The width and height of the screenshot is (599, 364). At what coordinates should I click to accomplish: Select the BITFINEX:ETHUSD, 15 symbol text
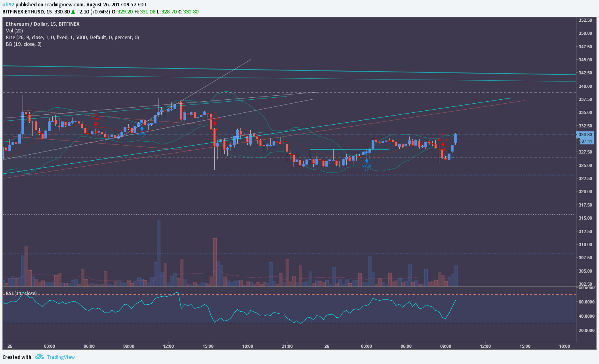coord(27,11)
